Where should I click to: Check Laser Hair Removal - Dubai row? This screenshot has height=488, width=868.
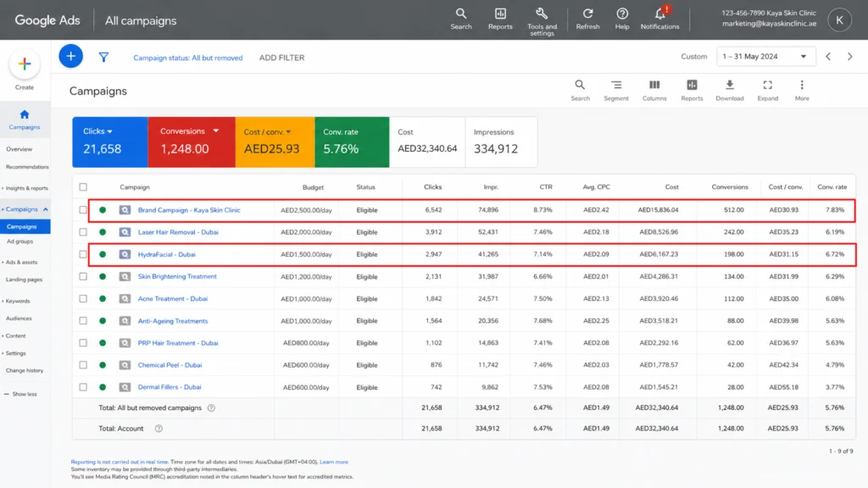[x=83, y=232]
